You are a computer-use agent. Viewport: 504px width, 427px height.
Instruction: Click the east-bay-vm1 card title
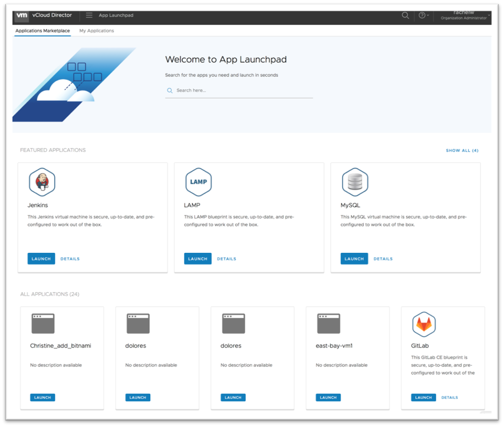[334, 346]
